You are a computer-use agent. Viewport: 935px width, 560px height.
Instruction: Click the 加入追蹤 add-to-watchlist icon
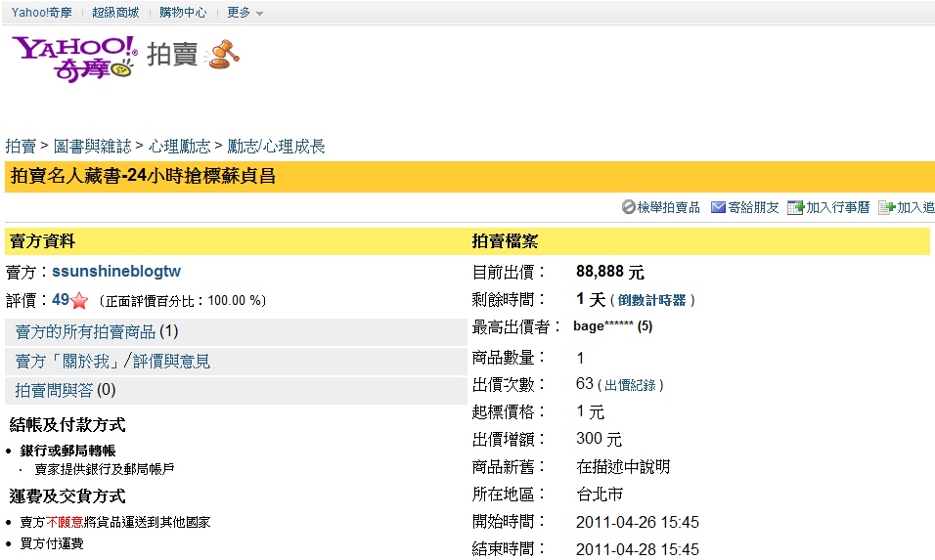coord(887,207)
